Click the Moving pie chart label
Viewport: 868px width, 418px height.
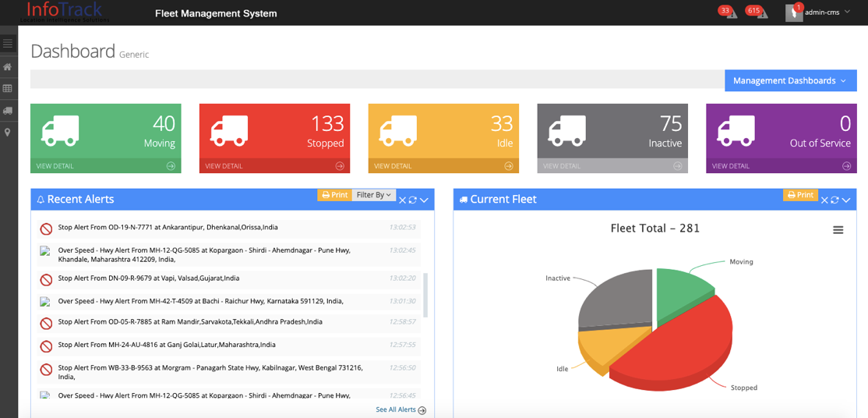(x=741, y=262)
